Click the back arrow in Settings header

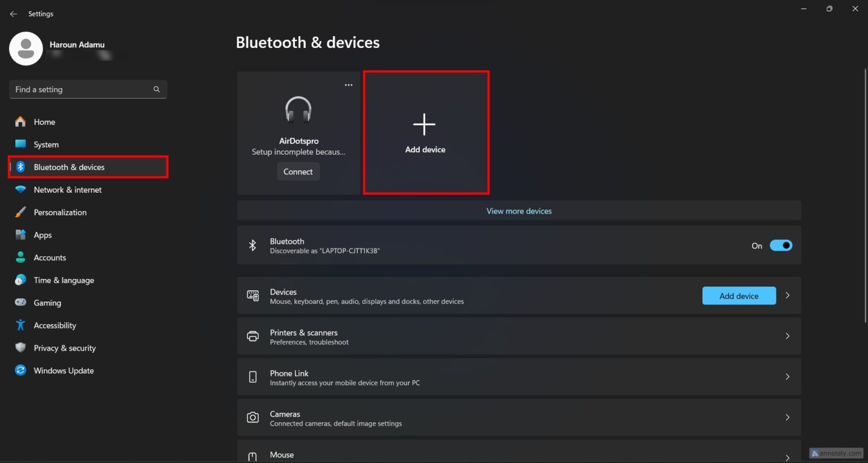tap(14, 14)
